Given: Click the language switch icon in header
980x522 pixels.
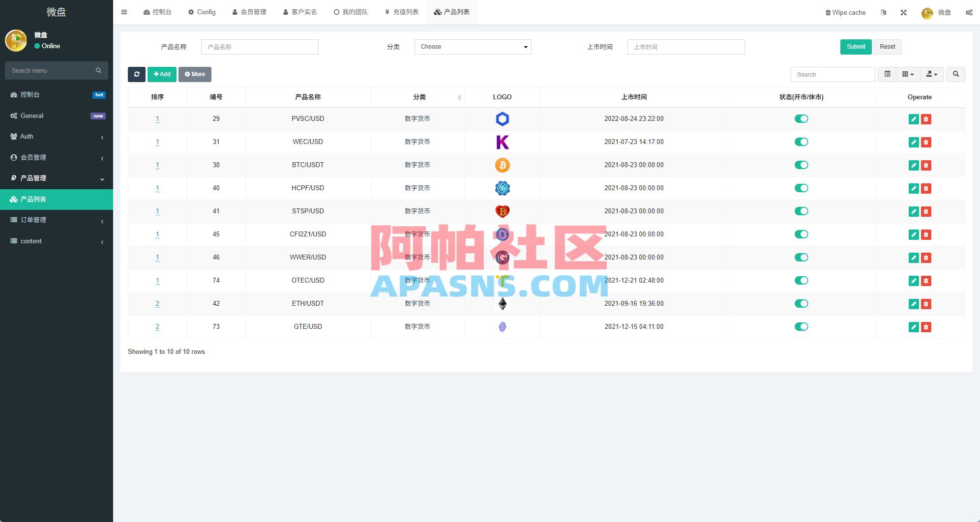Looking at the screenshot, I should [x=884, y=12].
